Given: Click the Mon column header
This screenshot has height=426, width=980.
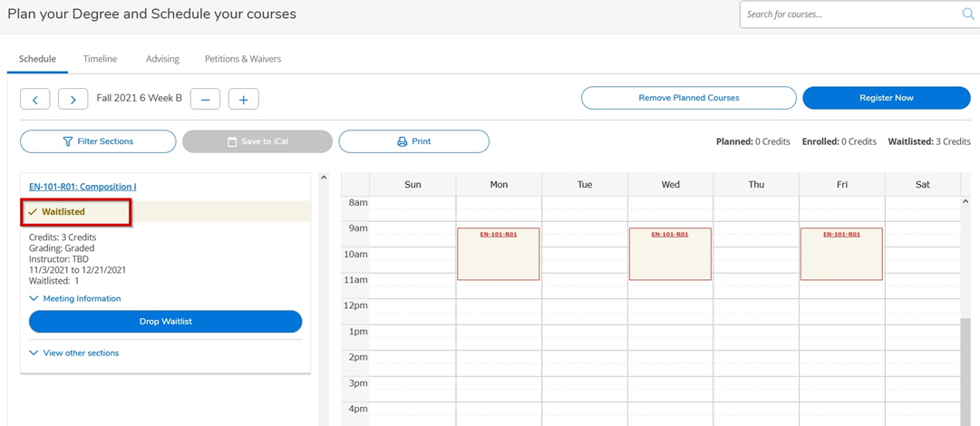Looking at the screenshot, I should 499,184.
